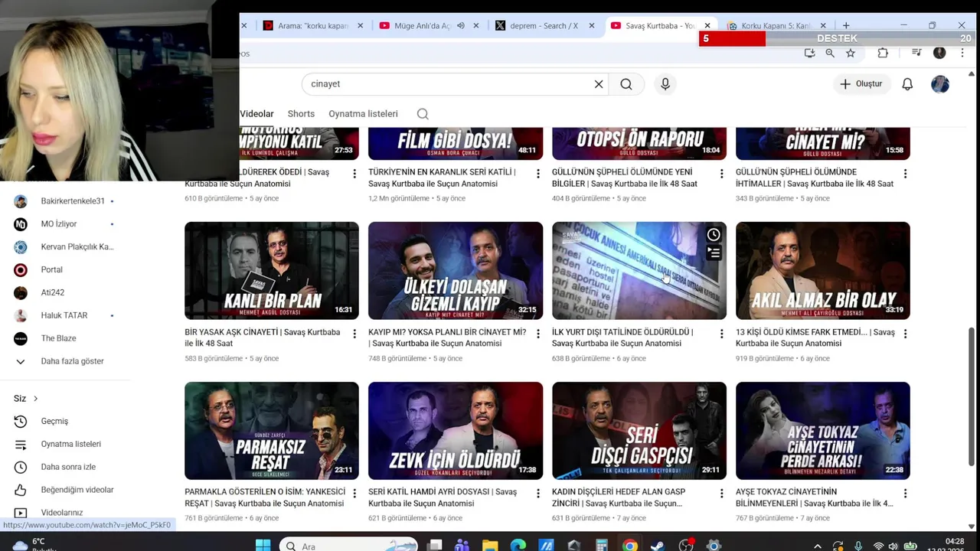Open Chrome three-dot menu
The width and height of the screenshot is (980, 551).
tap(962, 53)
